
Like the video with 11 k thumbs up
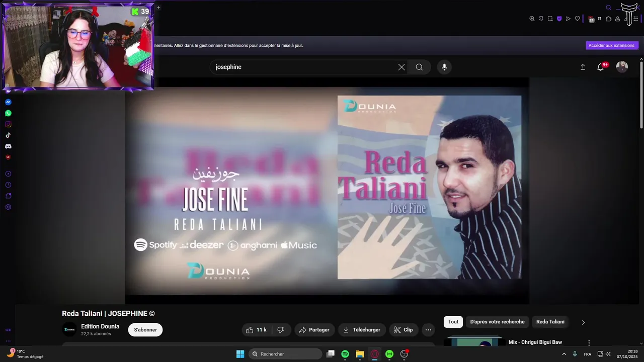256,330
